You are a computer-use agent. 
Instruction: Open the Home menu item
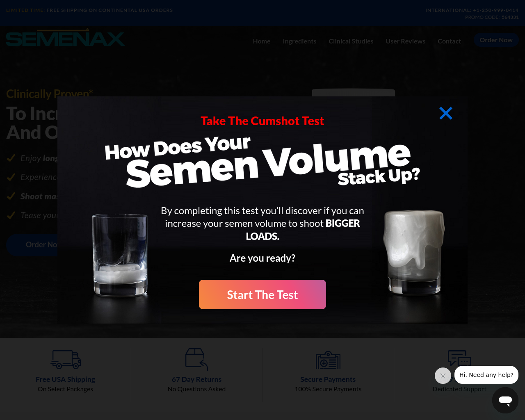click(262, 41)
